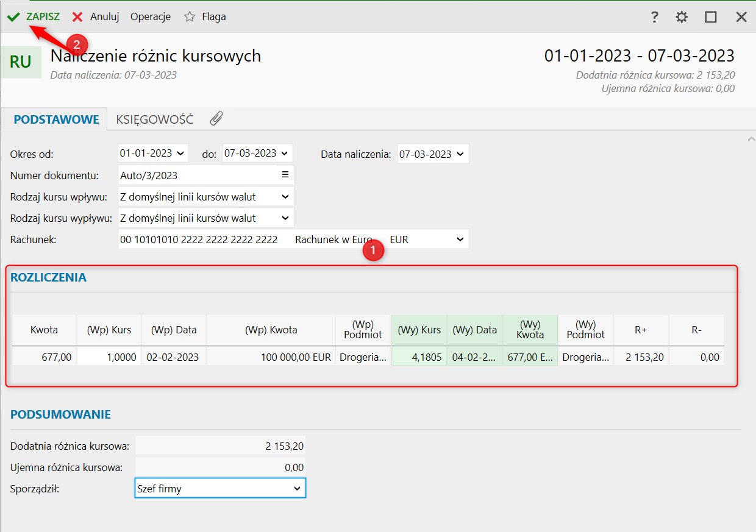
Task: Click the green ZAPISZ save button
Action: pyautogui.click(x=34, y=17)
